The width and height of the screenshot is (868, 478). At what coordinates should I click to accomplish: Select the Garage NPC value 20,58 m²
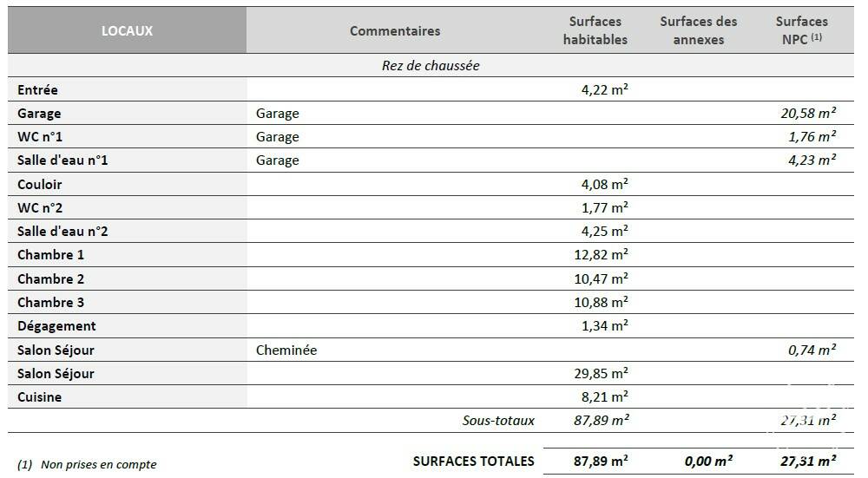coord(808,113)
